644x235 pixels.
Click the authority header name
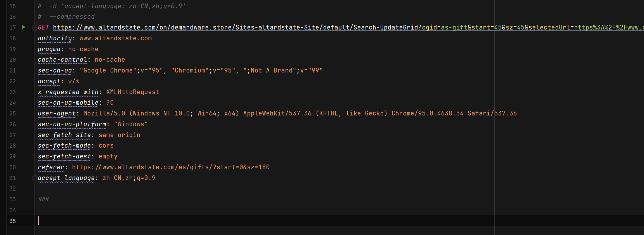[55, 38]
